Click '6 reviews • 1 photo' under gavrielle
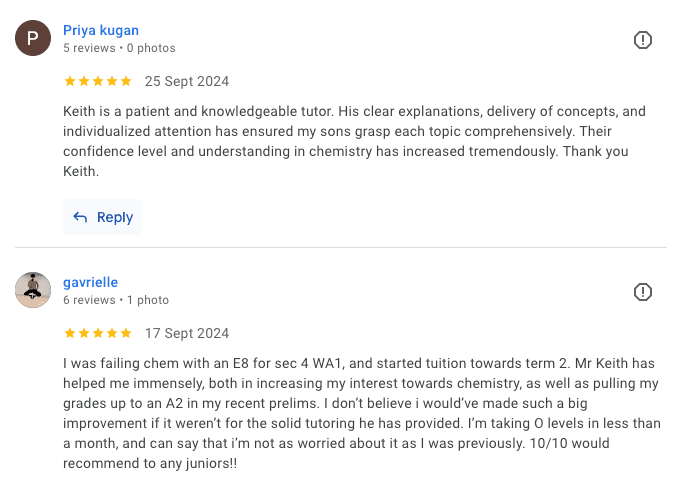 pyautogui.click(x=116, y=300)
